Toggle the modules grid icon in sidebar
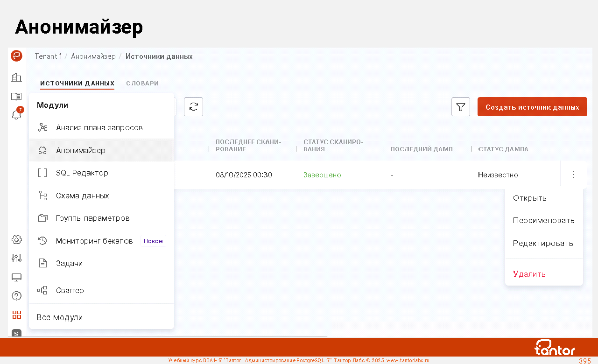The image size is (598, 364). tap(17, 315)
